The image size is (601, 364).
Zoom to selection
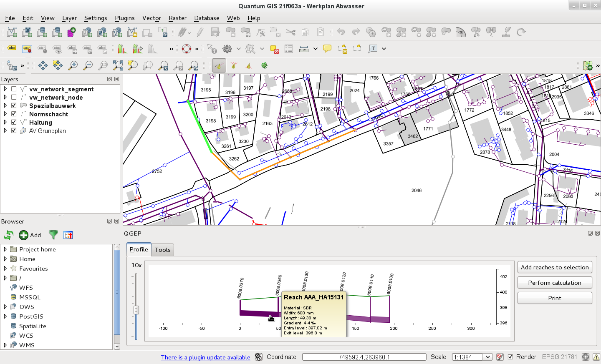click(x=133, y=65)
